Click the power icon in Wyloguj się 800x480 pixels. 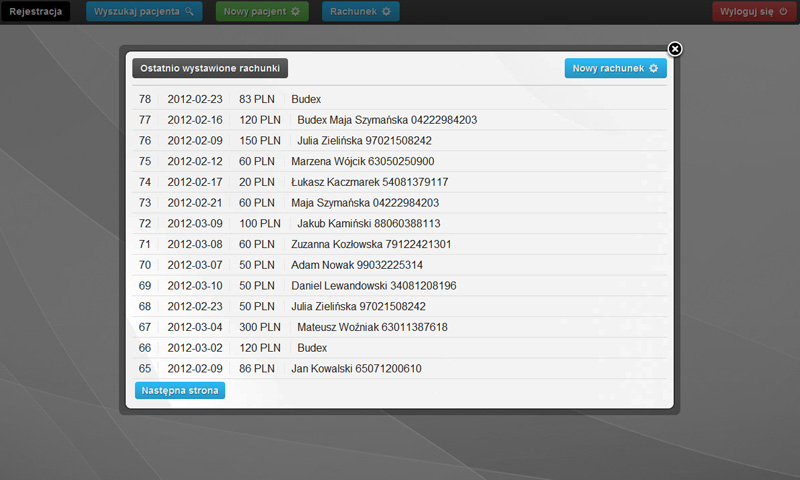[783, 11]
